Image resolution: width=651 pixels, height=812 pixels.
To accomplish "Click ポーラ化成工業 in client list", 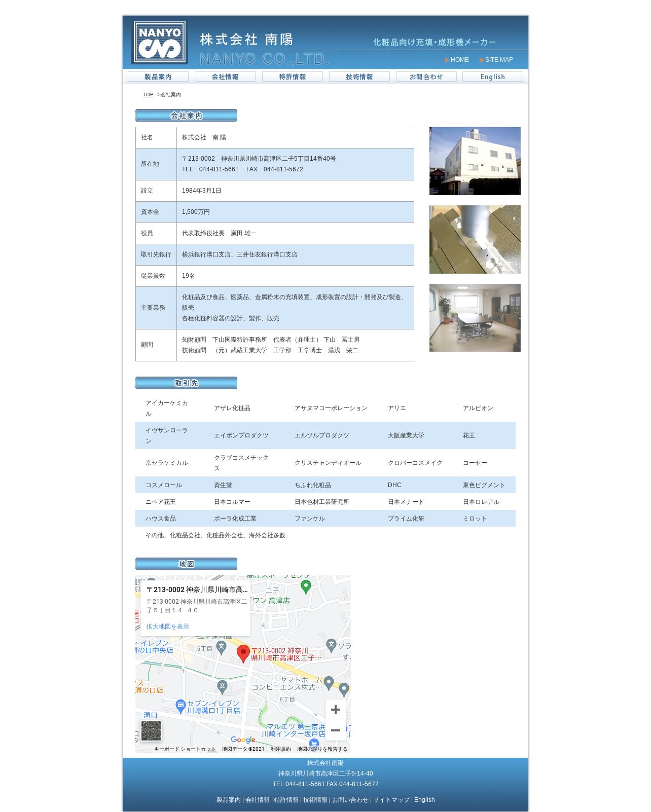I will [235, 519].
